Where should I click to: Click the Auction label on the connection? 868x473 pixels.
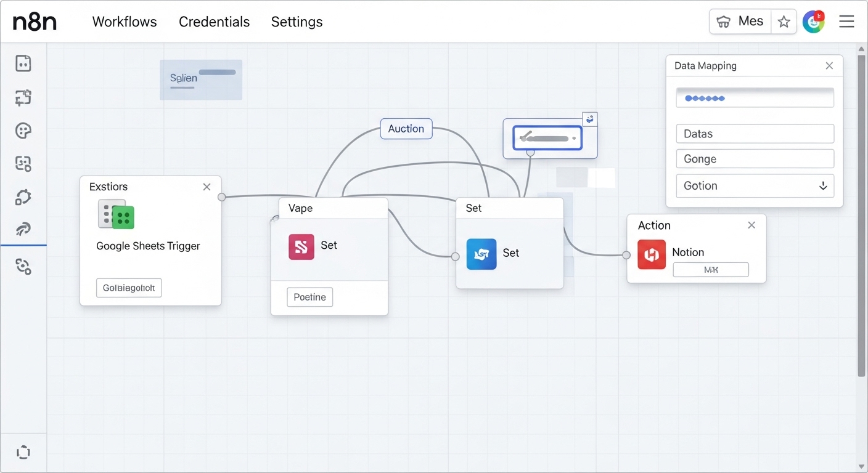[406, 129]
